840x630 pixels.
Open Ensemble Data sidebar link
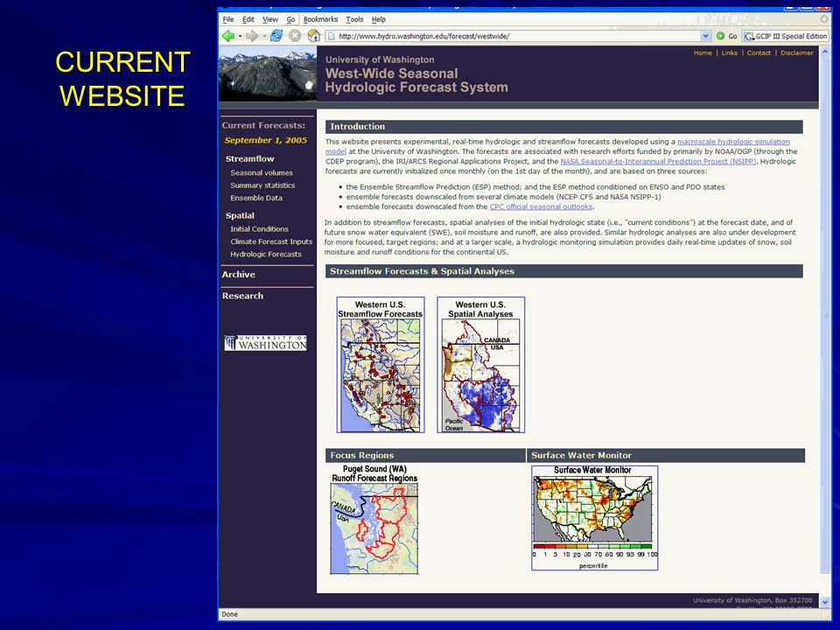pyautogui.click(x=256, y=198)
